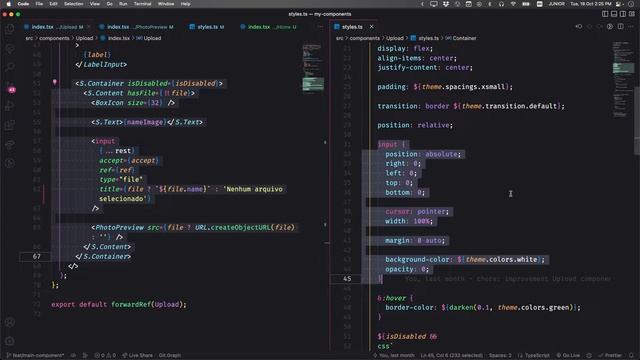
Task: Click the date and time in menu bar
Action: 591,4
